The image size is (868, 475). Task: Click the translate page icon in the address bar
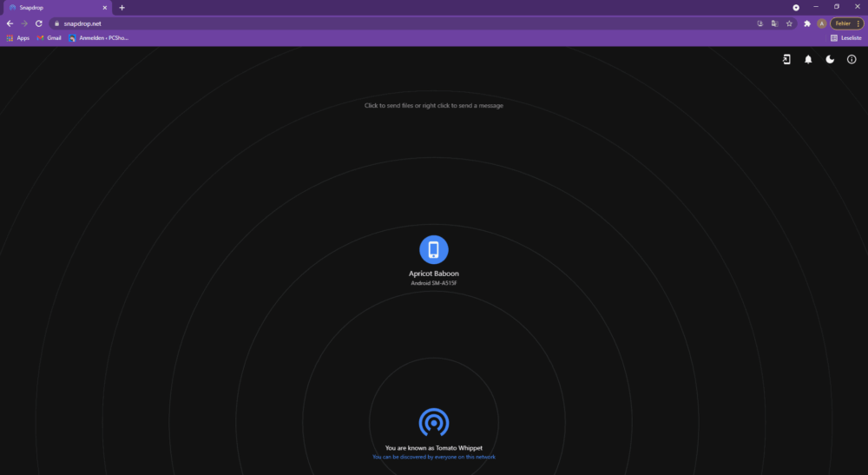tap(774, 23)
